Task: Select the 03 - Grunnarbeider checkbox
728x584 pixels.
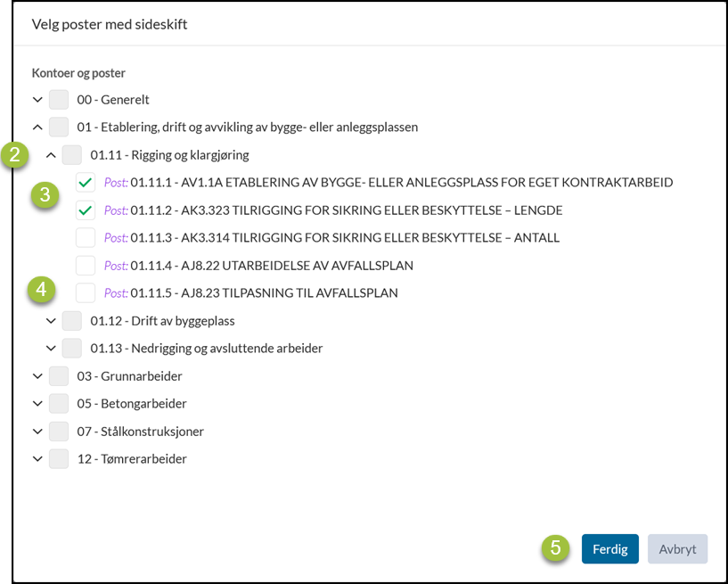Action: pyautogui.click(x=59, y=376)
